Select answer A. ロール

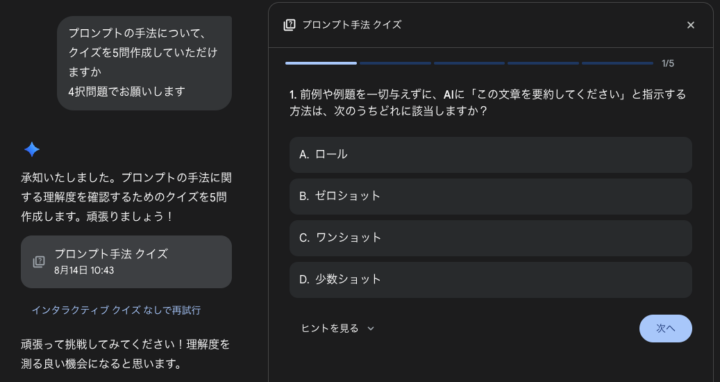490,155
